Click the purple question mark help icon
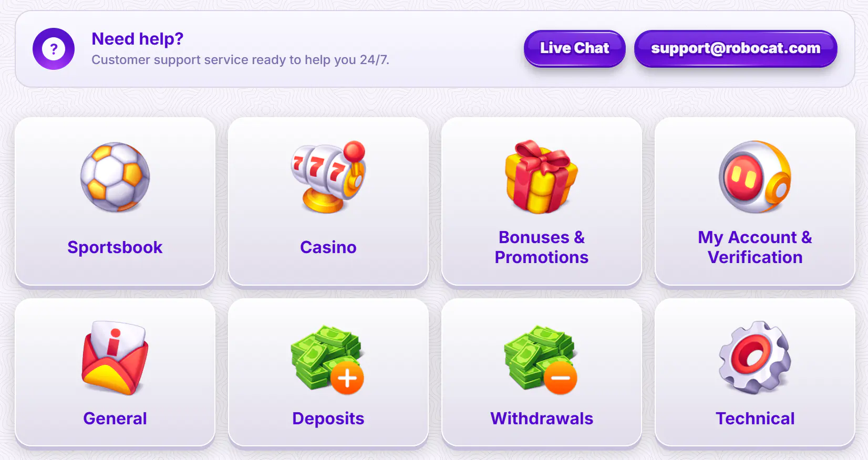Screen dimensions: 868x460 [54, 49]
